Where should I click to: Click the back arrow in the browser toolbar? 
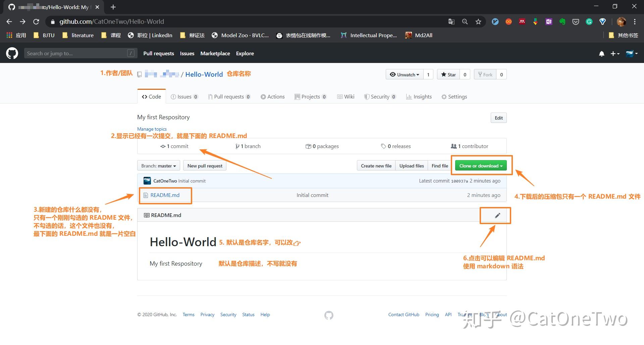(9, 21)
